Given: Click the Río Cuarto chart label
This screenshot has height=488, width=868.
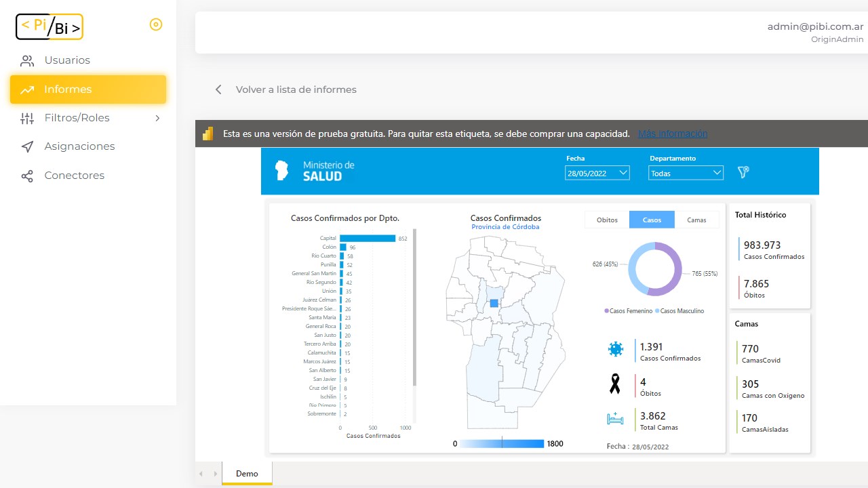Looking at the screenshot, I should [323, 256].
